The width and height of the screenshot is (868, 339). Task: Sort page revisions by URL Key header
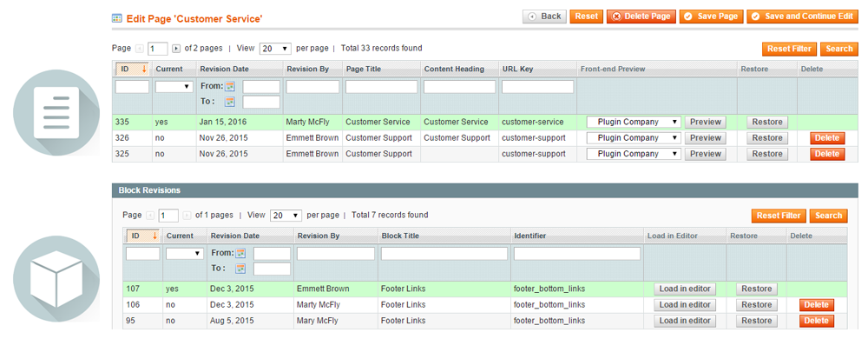(518, 70)
